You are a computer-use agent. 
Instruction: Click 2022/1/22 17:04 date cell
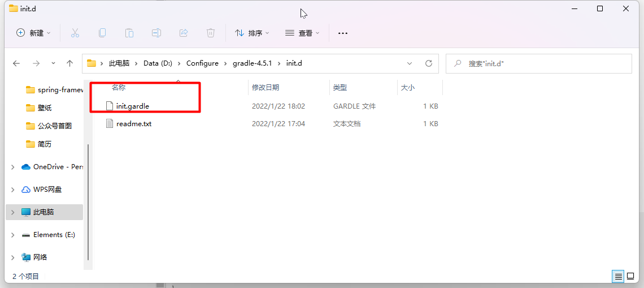click(279, 123)
